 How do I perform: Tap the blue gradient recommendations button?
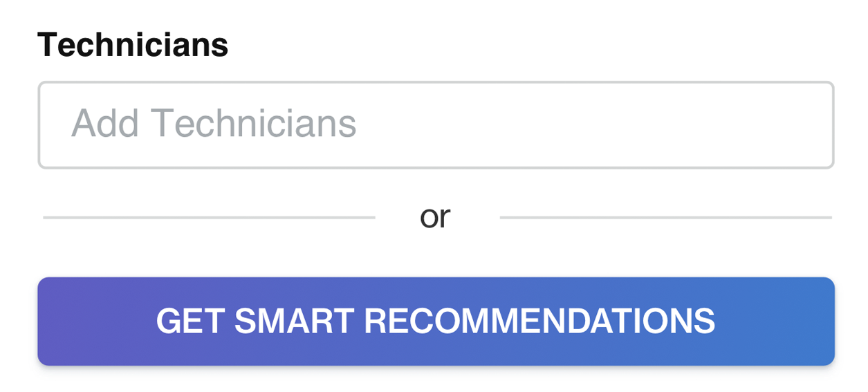(x=436, y=321)
